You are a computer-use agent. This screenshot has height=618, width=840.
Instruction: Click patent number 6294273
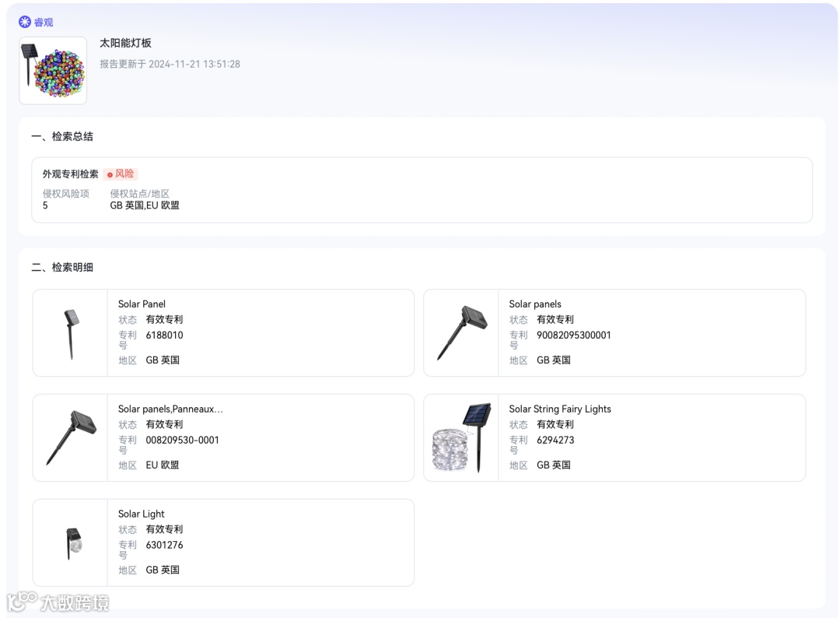(555, 440)
